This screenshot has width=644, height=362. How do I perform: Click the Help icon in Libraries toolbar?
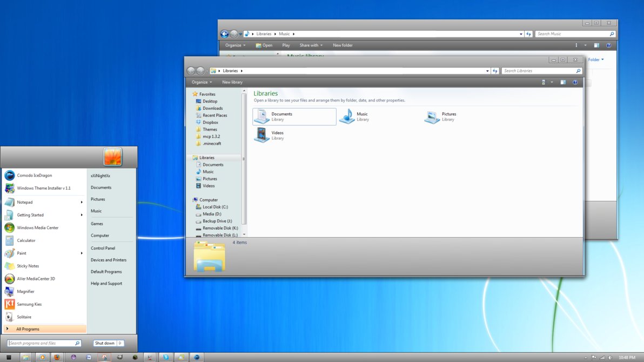pos(575,82)
